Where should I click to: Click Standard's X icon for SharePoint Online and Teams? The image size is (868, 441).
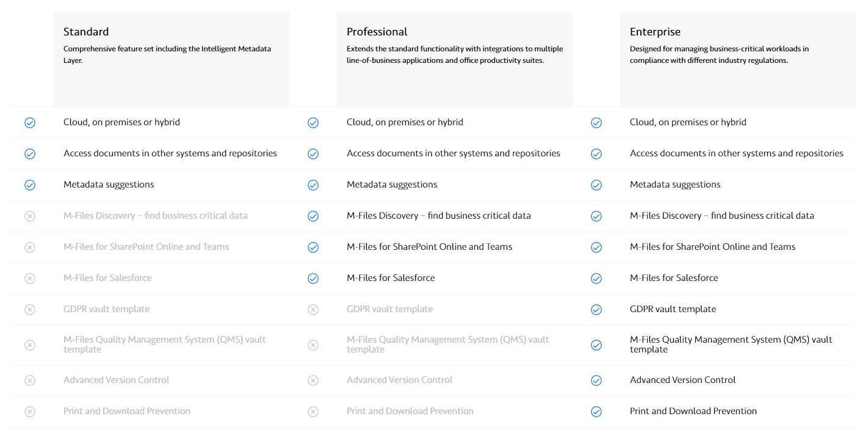(30, 247)
